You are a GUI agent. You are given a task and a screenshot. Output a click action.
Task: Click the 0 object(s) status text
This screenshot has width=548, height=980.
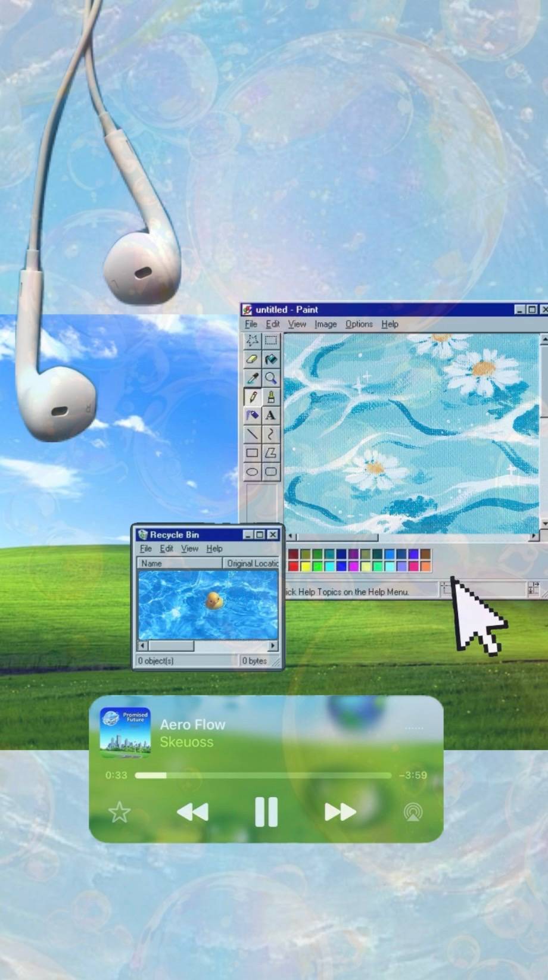156,661
